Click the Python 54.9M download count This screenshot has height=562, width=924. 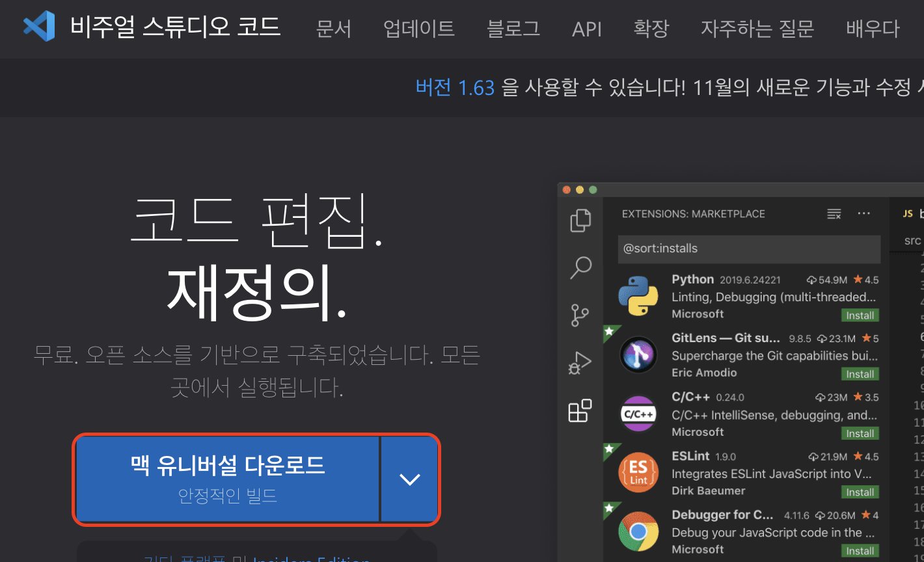(827, 280)
